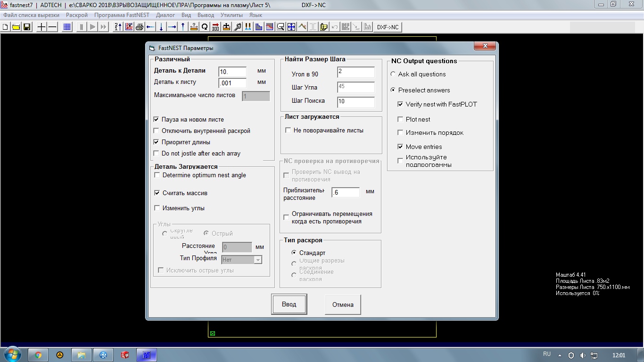The width and height of the screenshot is (644, 362).
Task: Toggle 'Пауза на новом листе' checkbox
Action: (x=157, y=120)
